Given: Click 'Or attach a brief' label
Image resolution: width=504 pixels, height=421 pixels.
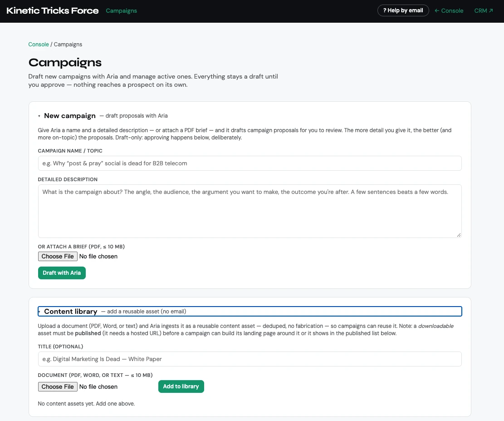Looking at the screenshot, I should tap(81, 247).
